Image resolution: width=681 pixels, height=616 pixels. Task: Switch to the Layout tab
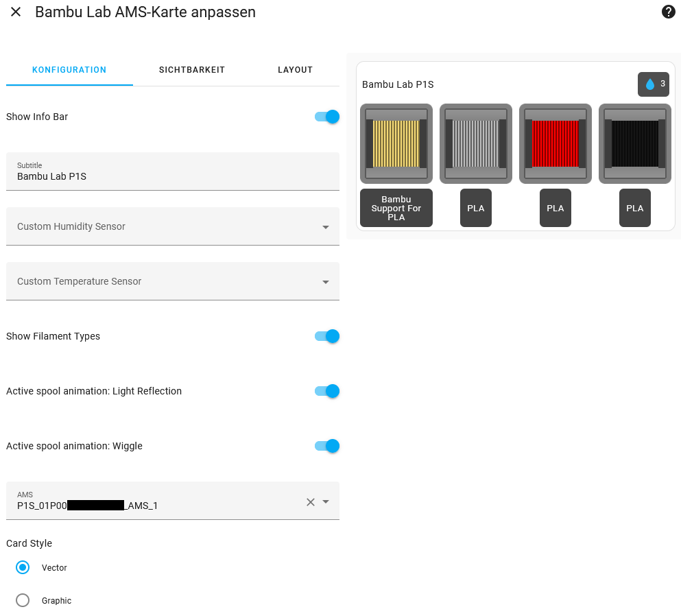click(296, 70)
